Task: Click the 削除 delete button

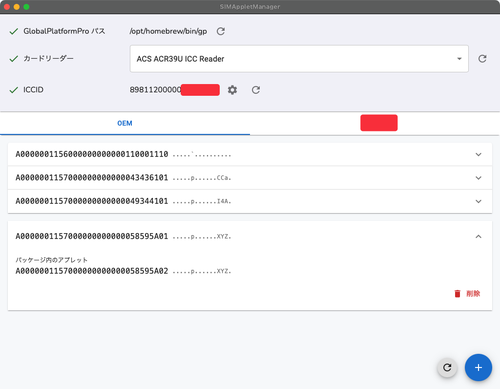Action: point(467,294)
